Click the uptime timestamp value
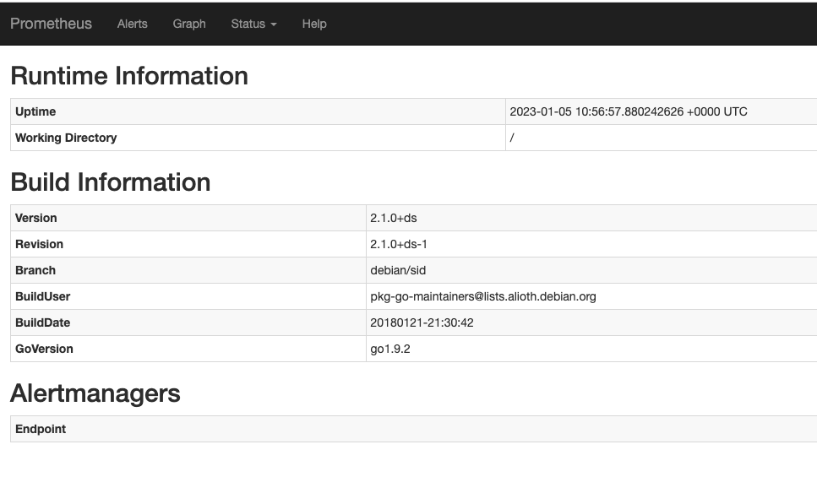The image size is (817, 504). click(629, 111)
